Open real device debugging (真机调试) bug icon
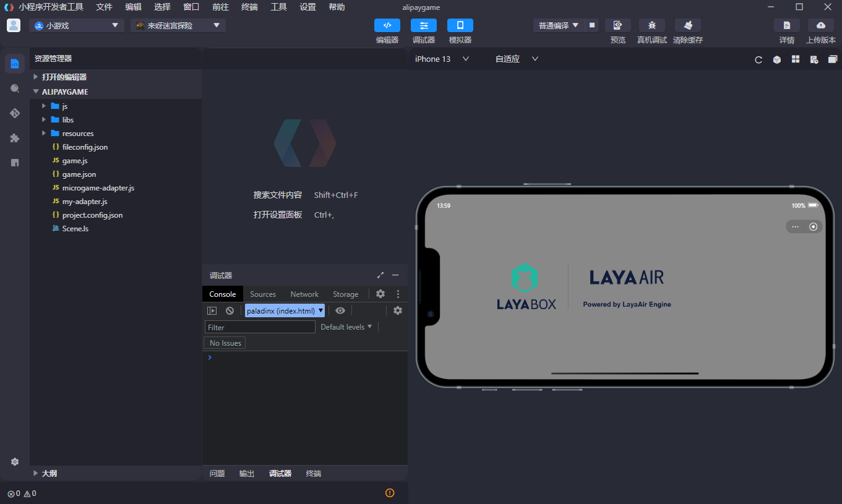Screen dimensions: 842x504 pyautogui.click(x=651, y=25)
